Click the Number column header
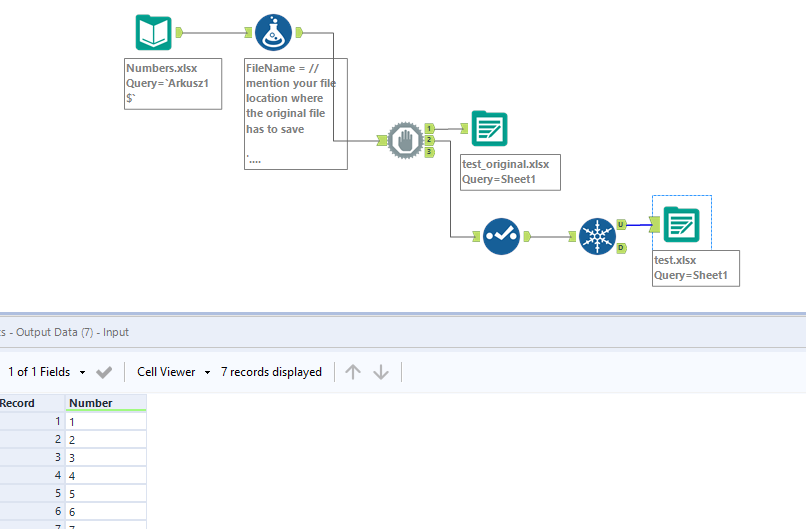Screen dimensions: 806x529 106,403
